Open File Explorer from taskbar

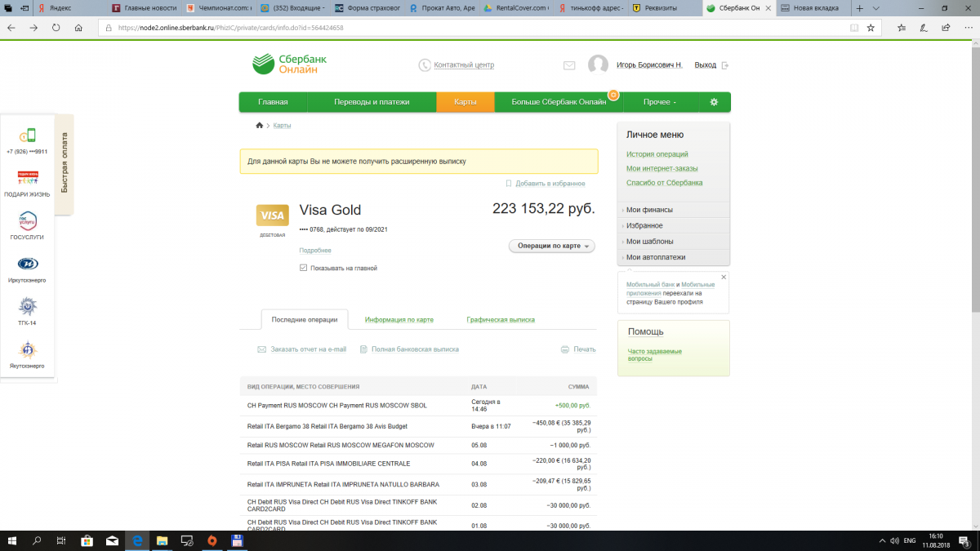[162, 540]
